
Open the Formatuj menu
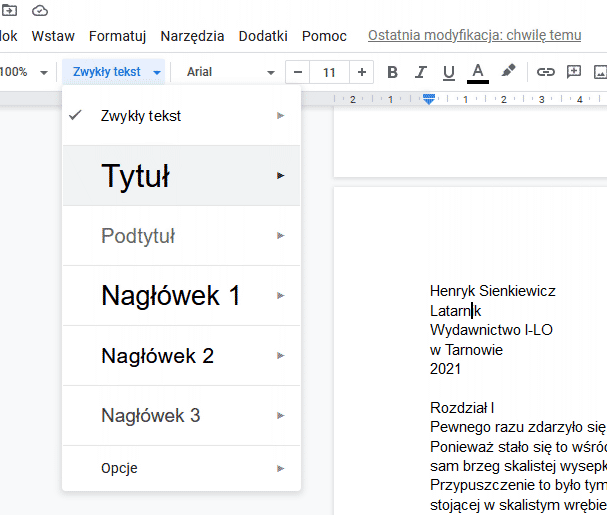[x=117, y=36]
